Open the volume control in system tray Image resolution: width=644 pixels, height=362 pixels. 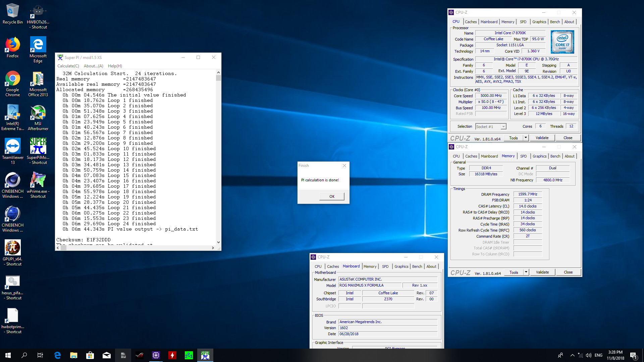588,355
